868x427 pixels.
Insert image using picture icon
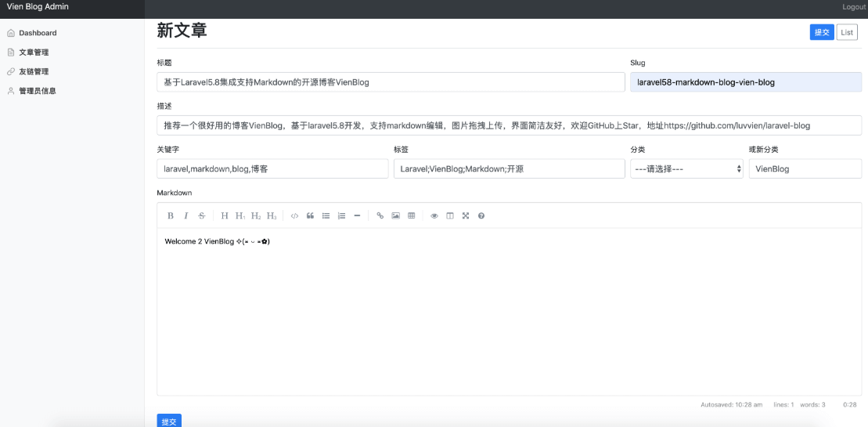396,216
